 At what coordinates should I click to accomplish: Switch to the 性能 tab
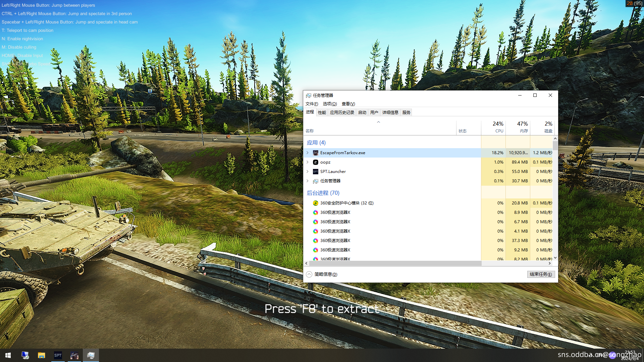tap(322, 113)
